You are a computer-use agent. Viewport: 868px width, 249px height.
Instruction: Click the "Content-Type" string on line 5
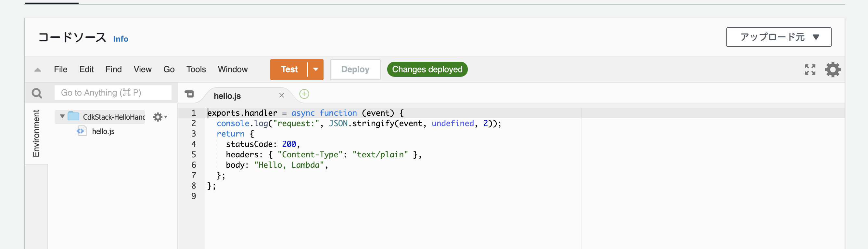[x=310, y=154]
